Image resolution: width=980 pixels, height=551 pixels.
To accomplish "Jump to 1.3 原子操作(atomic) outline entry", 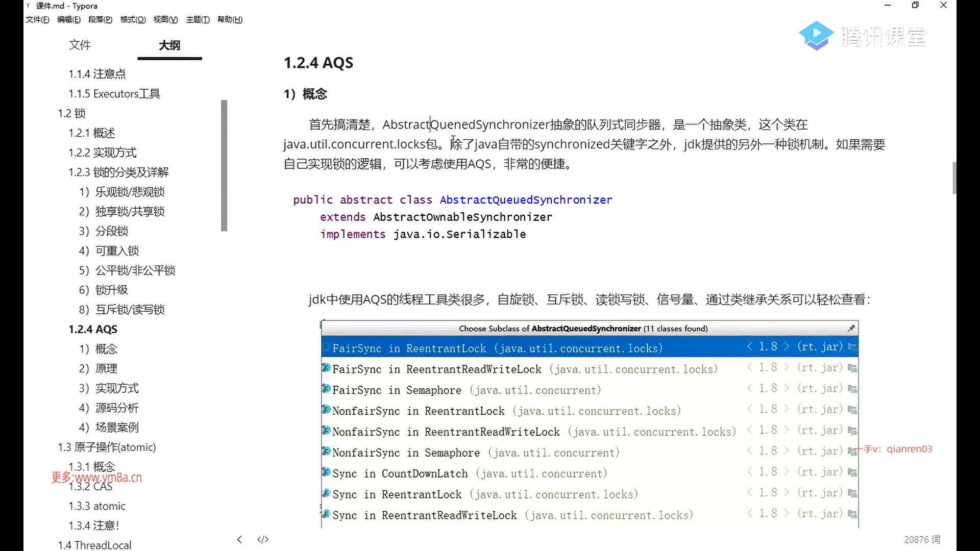I will click(107, 447).
